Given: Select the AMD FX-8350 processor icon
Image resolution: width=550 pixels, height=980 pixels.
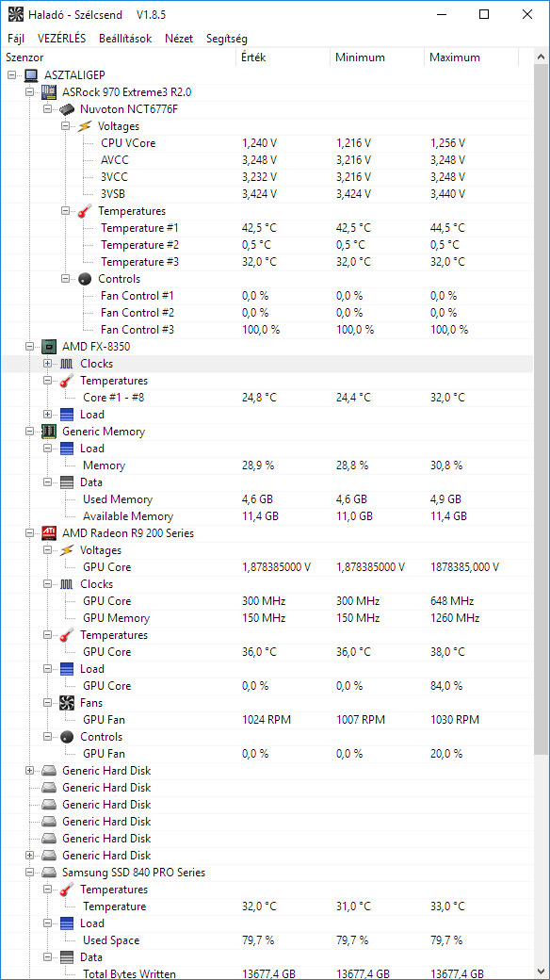Looking at the screenshot, I should click(48, 346).
